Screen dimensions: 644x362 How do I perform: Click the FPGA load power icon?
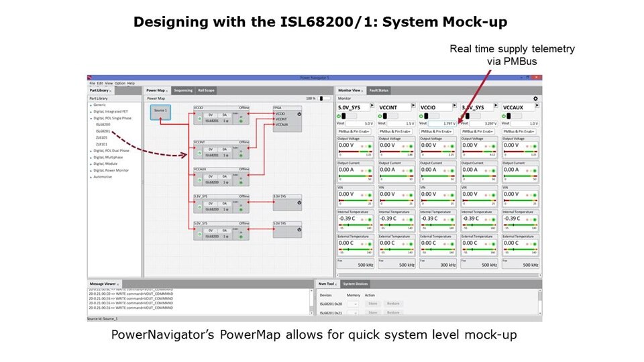pyautogui.click(x=299, y=114)
